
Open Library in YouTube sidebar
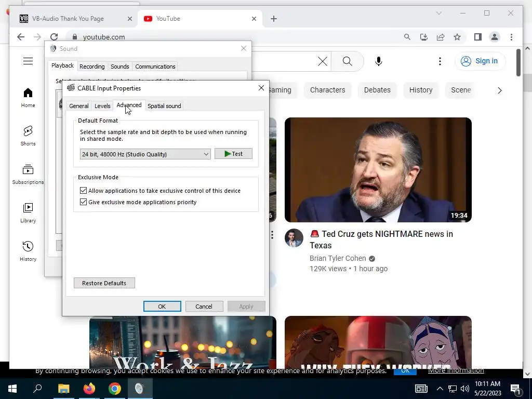tap(28, 212)
